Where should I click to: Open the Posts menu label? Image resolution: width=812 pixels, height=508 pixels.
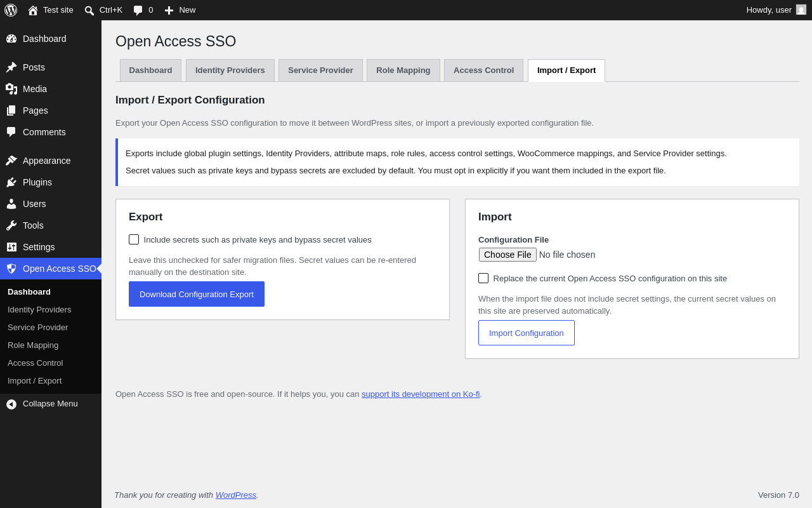(x=34, y=67)
